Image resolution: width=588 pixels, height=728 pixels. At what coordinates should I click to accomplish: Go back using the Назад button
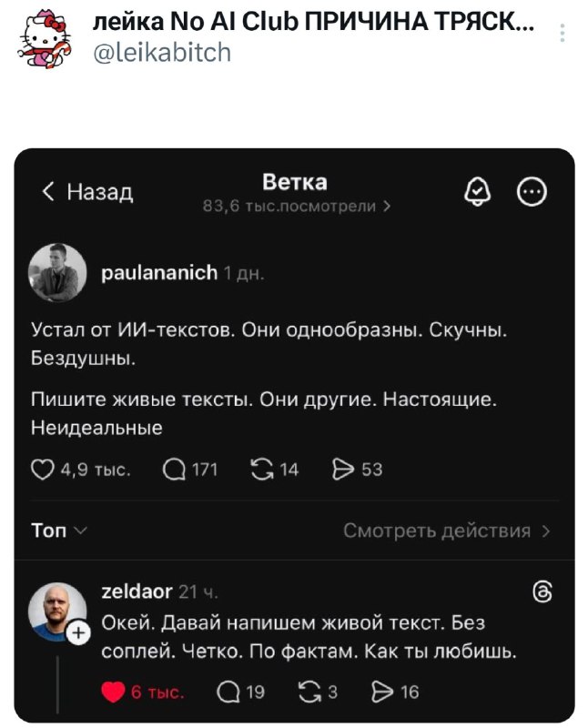(88, 191)
